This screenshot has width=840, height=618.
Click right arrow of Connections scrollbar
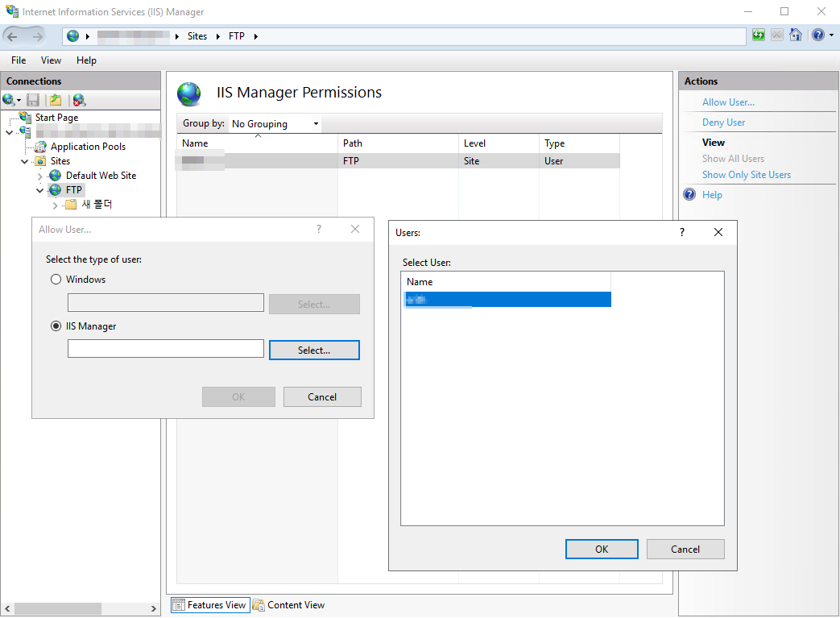coord(153,608)
